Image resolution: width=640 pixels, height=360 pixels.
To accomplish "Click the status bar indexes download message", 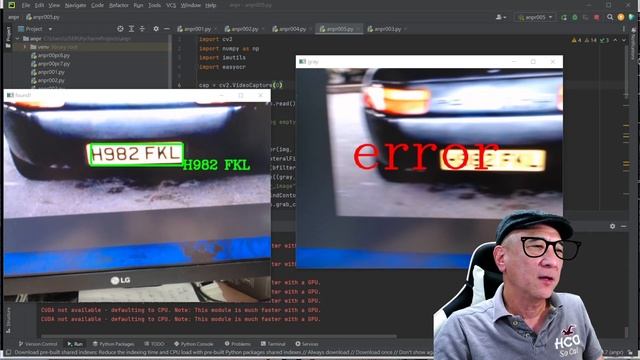I will [x=224, y=353].
